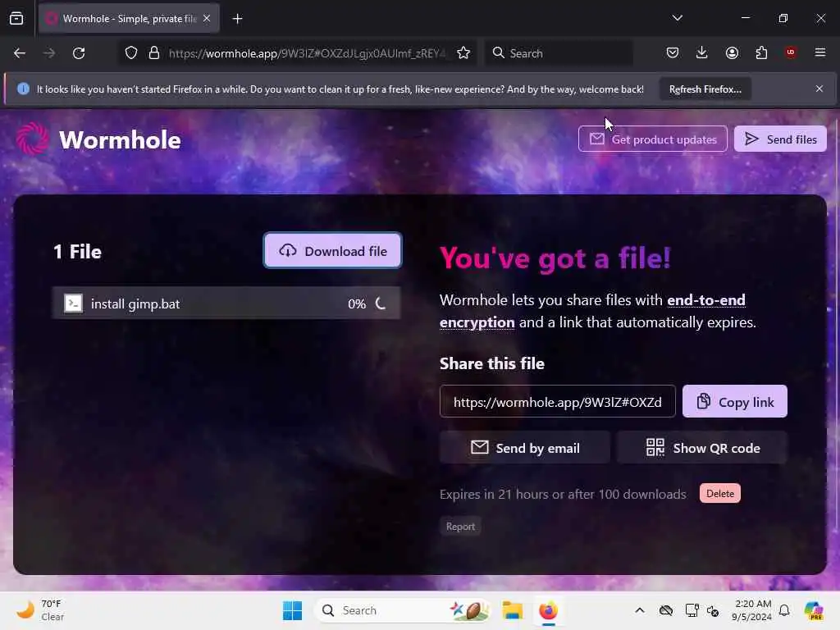Expand the list all tabs chevron
Viewport: 840px width, 630px height.
click(x=677, y=18)
